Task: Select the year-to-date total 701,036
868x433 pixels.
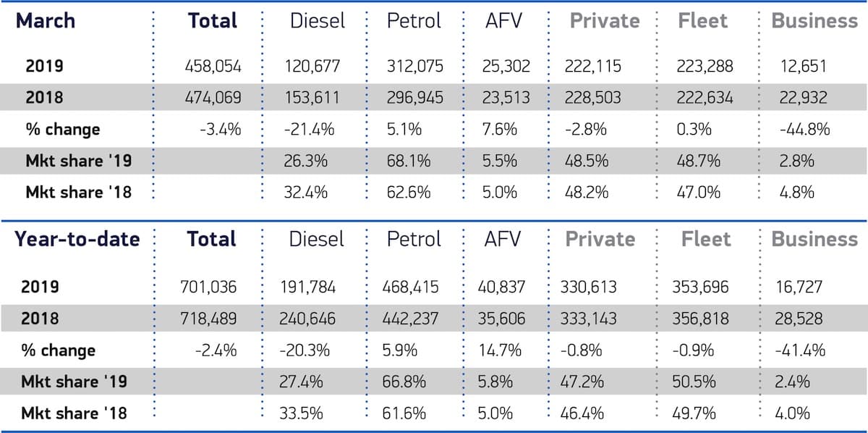Action: [x=208, y=287]
